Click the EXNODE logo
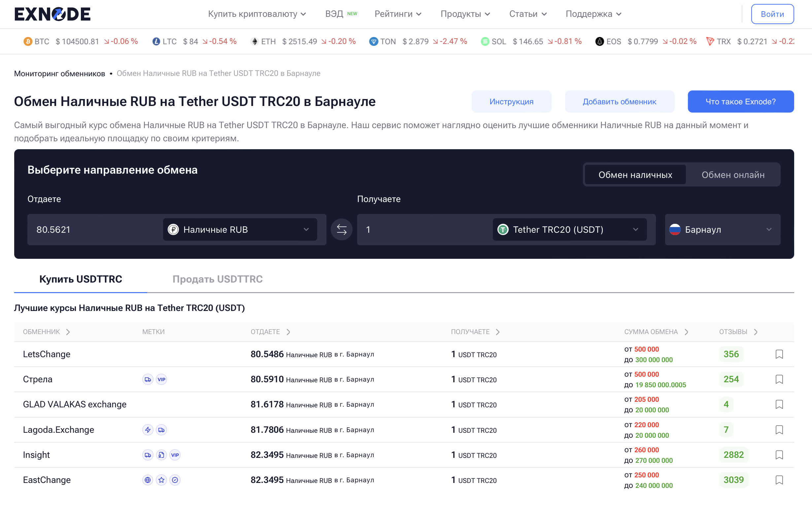This screenshot has height=511, width=812. click(52, 14)
